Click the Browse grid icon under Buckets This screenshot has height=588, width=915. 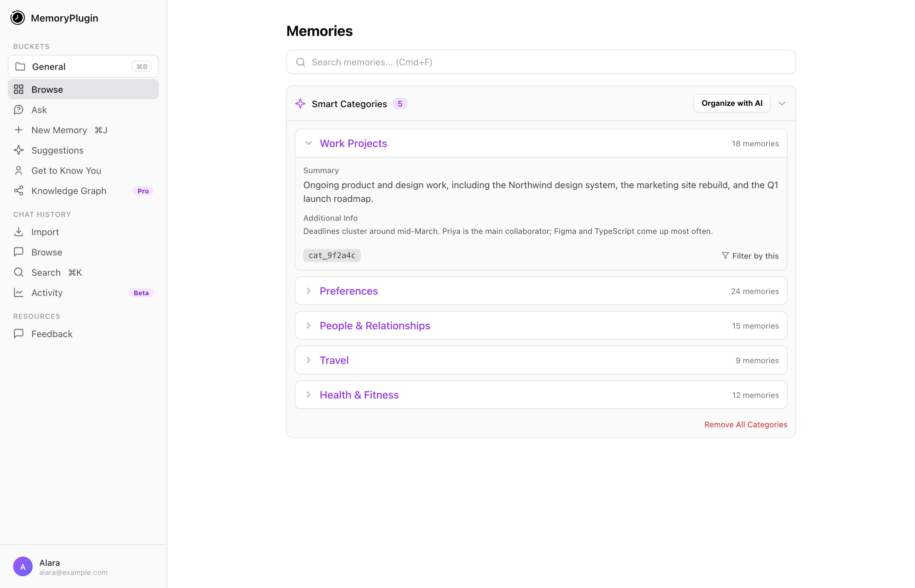(x=19, y=90)
